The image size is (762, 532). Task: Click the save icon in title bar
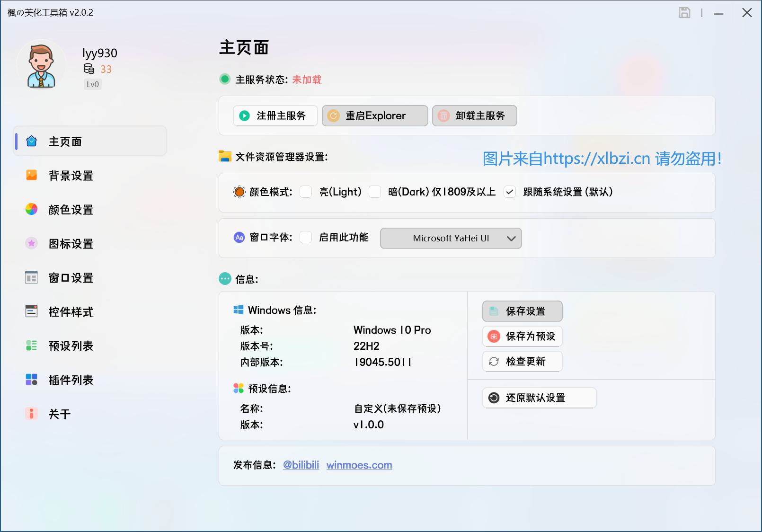coord(684,13)
